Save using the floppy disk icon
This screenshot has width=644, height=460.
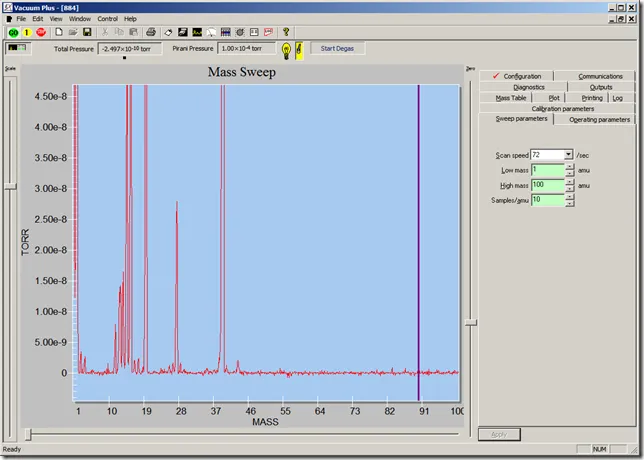click(x=87, y=32)
